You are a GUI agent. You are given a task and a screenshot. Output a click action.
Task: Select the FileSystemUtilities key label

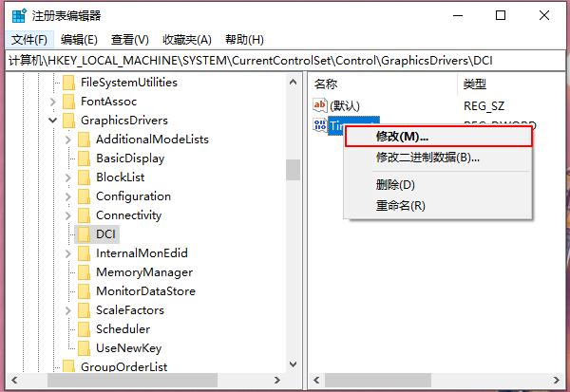tap(129, 83)
